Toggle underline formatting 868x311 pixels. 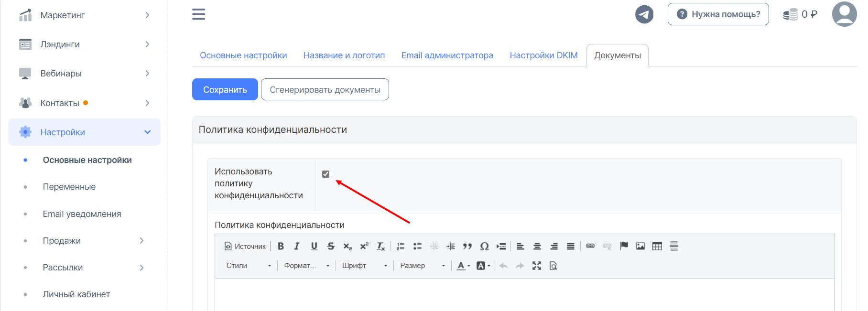tap(314, 246)
